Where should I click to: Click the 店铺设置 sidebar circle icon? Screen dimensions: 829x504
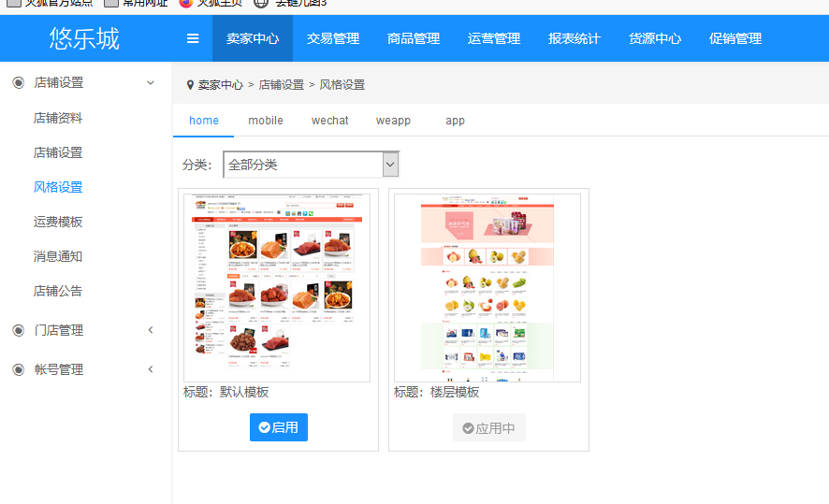pos(18,82)
